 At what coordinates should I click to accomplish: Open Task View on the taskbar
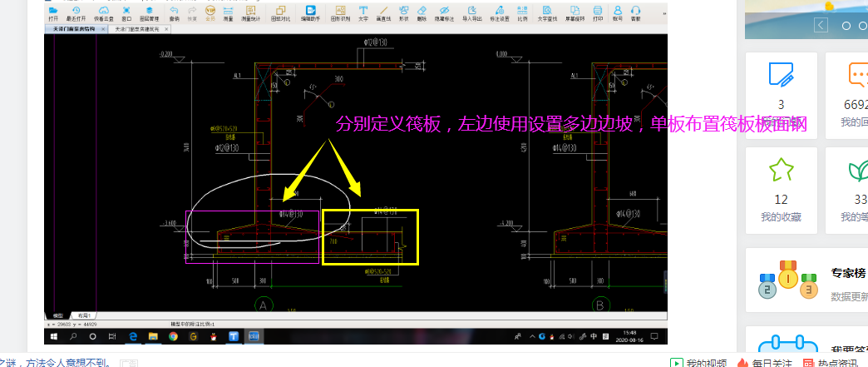pyautogui.click(x=112, y=336)
